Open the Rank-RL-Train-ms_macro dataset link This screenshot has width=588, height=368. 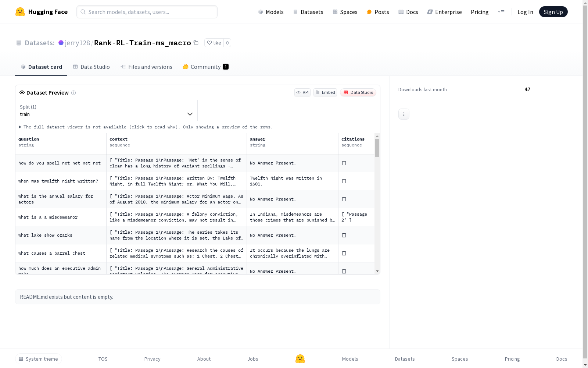click(143, 43)
